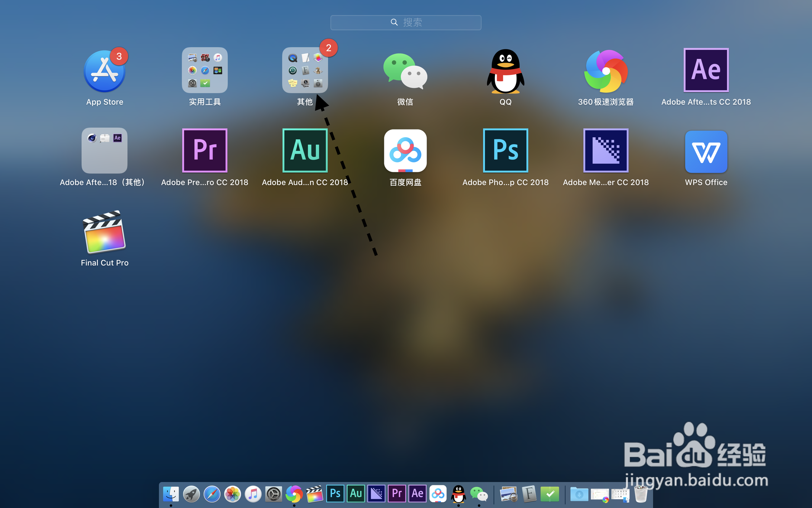This screenshot has height=508, width=812.
Task: Click the "360极速浏览器" label
Action: (606, 102)
